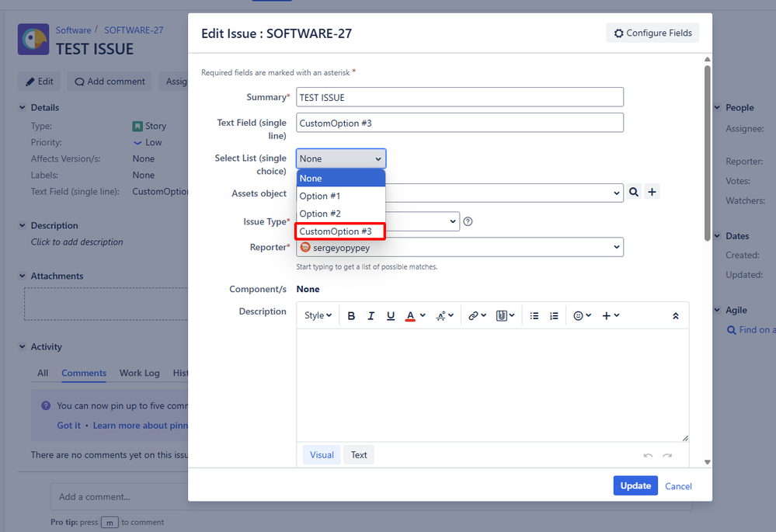This screenshot has height=532, width=776.
Task: Click the Bold formatting icon
Action: pos(351,316)
